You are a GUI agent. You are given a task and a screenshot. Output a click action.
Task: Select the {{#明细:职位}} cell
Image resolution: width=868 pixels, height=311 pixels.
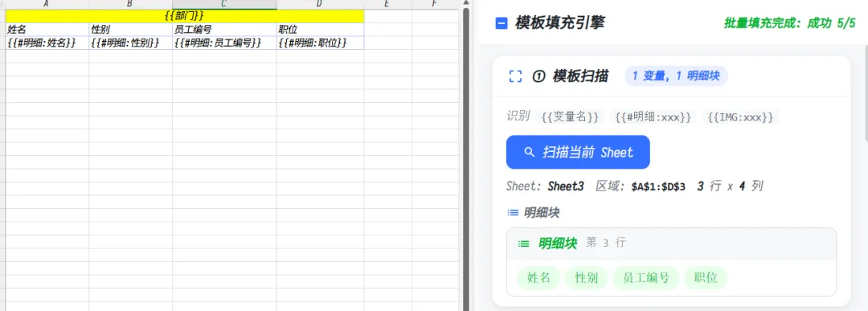coord(321,43)
